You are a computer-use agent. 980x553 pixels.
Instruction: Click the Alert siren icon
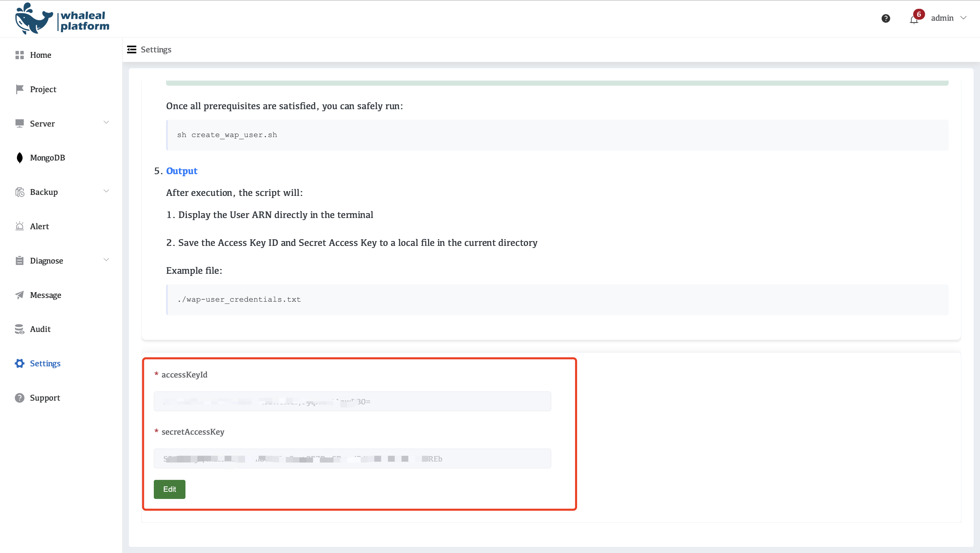click(x=19, y=226)
